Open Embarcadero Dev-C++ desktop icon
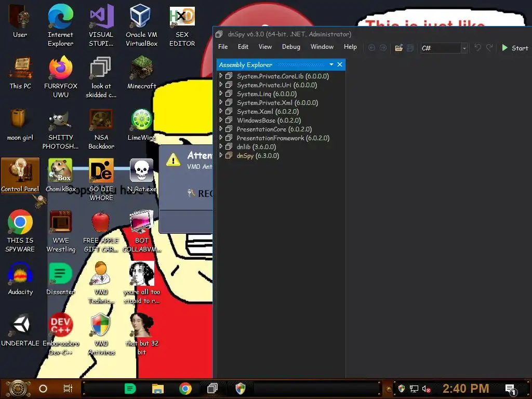 (60, 334)
